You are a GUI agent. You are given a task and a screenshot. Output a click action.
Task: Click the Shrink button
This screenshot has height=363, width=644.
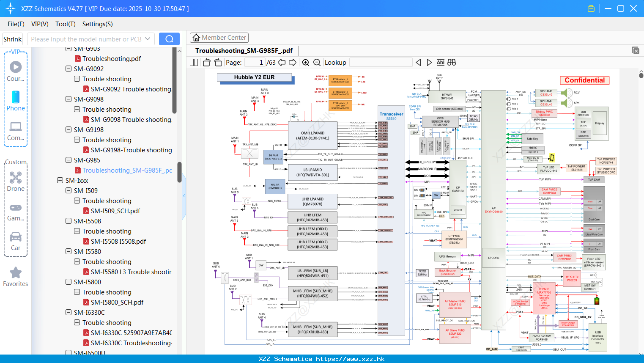(12, 39)
